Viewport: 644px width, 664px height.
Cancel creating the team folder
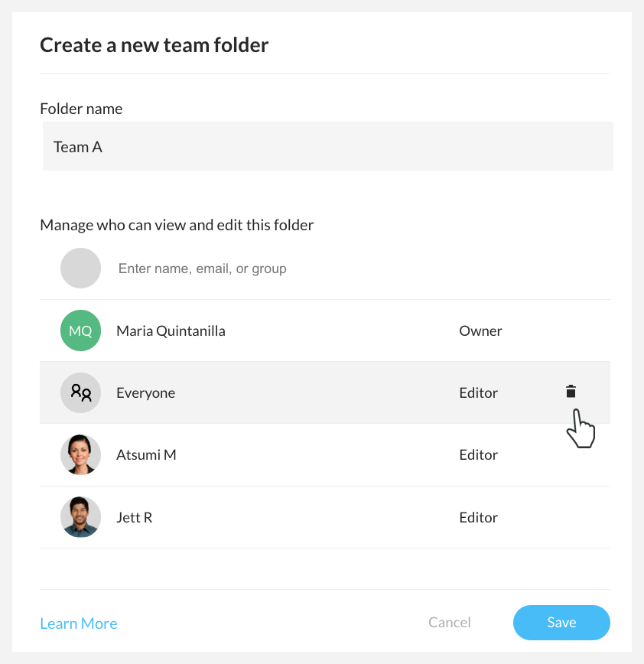pos(450,623)
